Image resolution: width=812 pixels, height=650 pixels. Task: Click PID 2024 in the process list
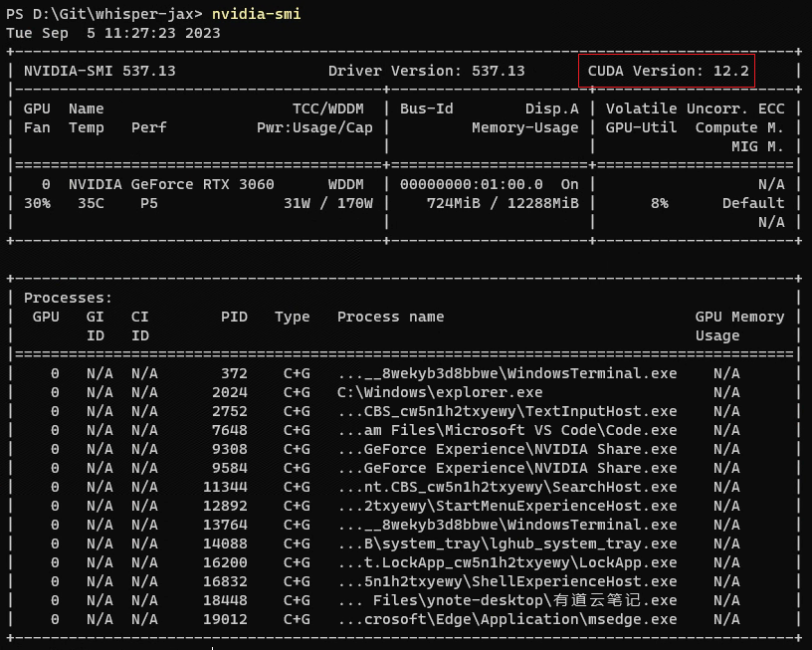[230, 392]
